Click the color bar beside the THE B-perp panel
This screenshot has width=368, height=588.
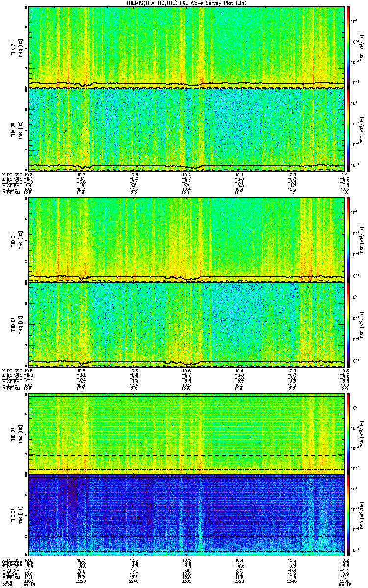(x=348, y=434)
